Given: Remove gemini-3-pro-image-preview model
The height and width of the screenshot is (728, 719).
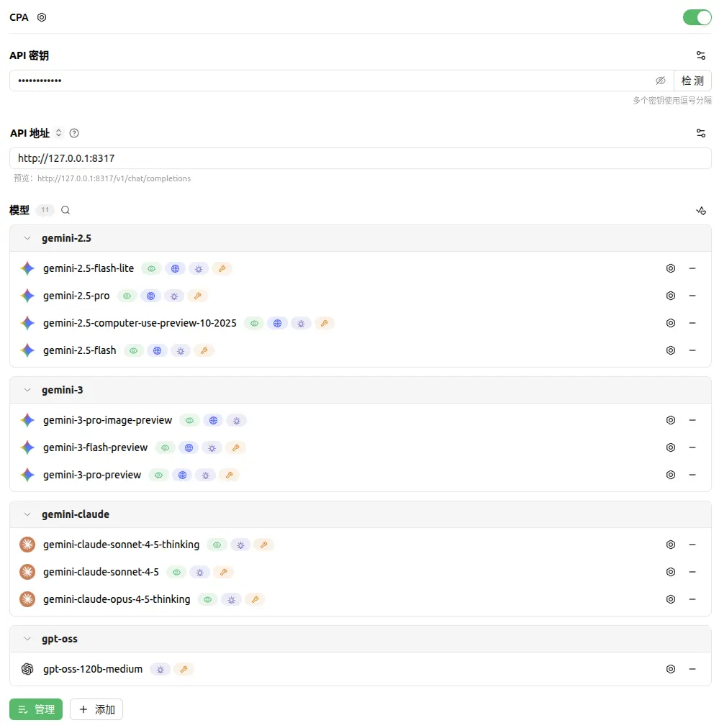Looking at the screenshot, I should click(692, 420).
